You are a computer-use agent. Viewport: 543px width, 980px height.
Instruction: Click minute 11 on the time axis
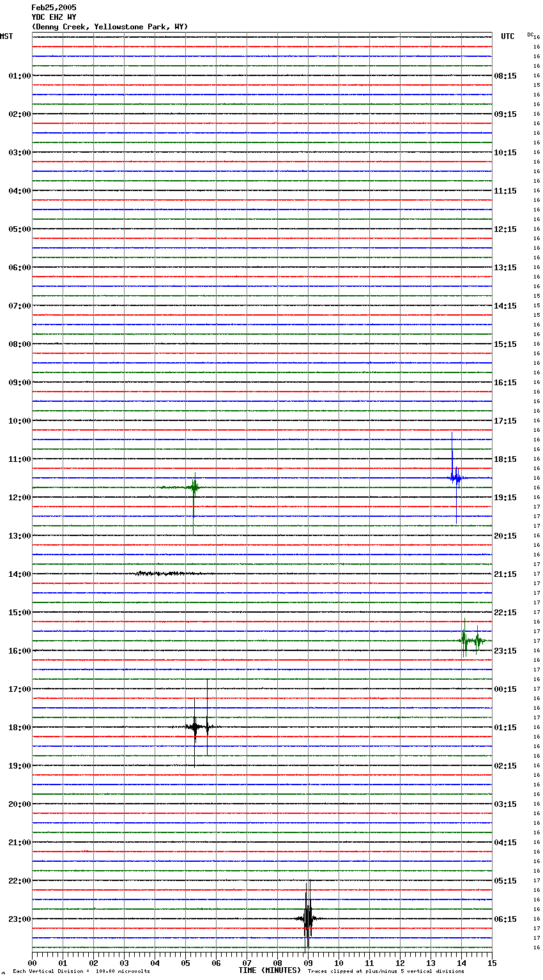pos(369,963)
